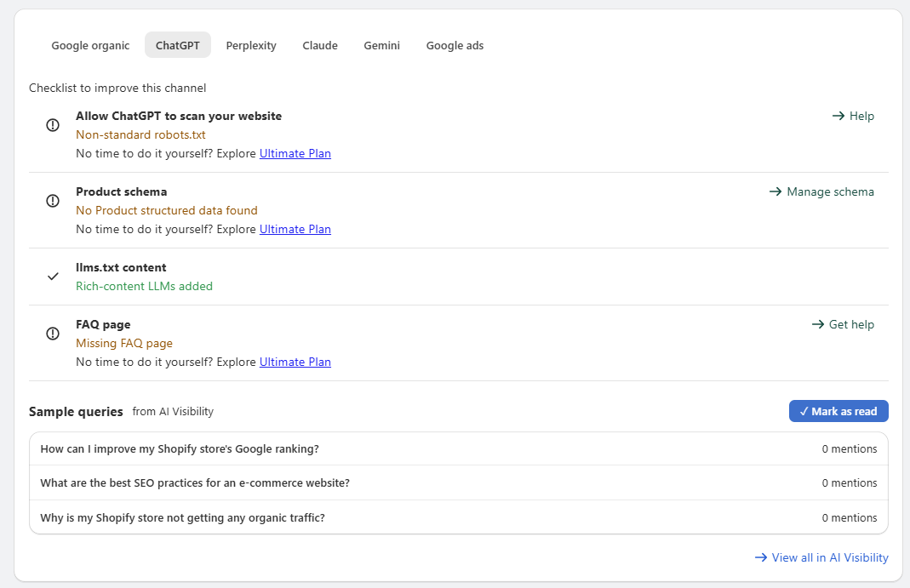This screenshot has width=910, height=588.
Task: Open View all in AI Visibility
Action: coord(821,557)
